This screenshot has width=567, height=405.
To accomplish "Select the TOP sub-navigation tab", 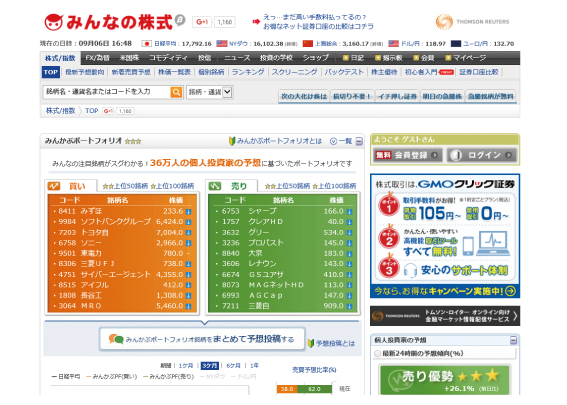I will point(51,72).
